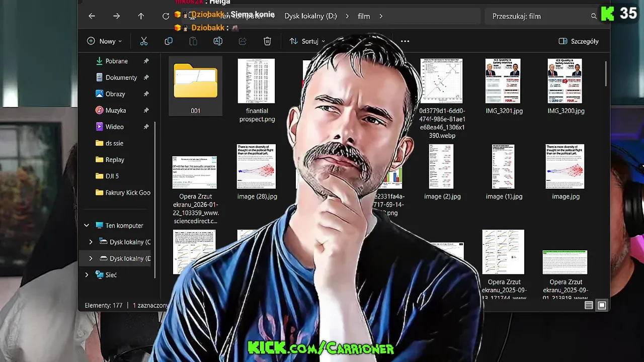Toggle the Szczegóły details pane
The width and height of the screenshot is (644, 362).
(x=579, y=41)
